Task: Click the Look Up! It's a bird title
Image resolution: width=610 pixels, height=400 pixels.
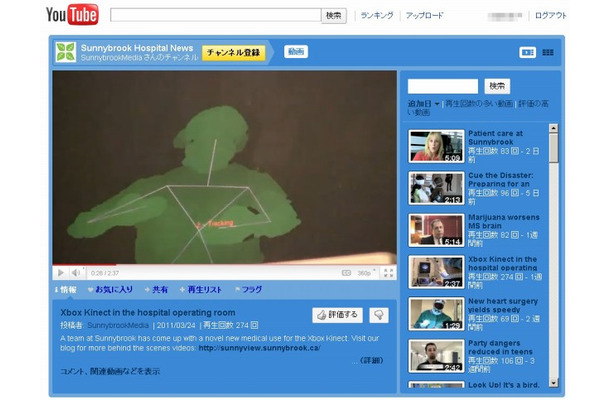Action: (x=504, y=385)
